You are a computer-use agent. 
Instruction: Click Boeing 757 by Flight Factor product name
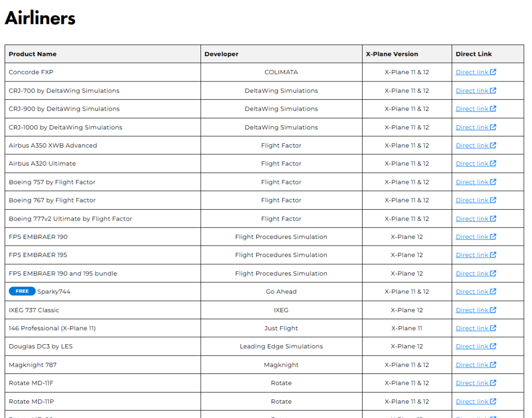point(52,182)
